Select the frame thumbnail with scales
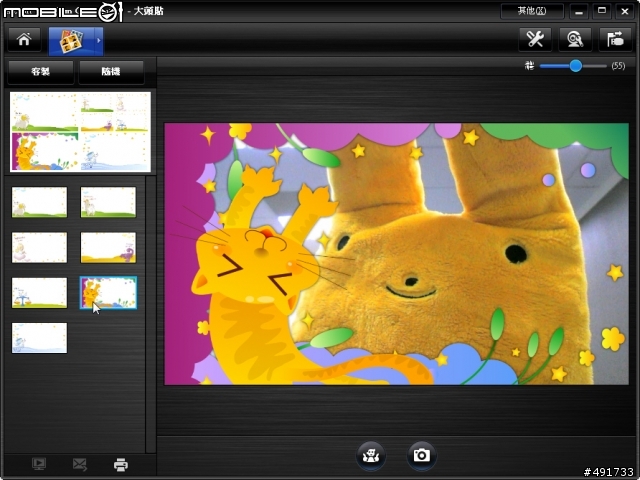The image size is (640, 480). point(39,293)
